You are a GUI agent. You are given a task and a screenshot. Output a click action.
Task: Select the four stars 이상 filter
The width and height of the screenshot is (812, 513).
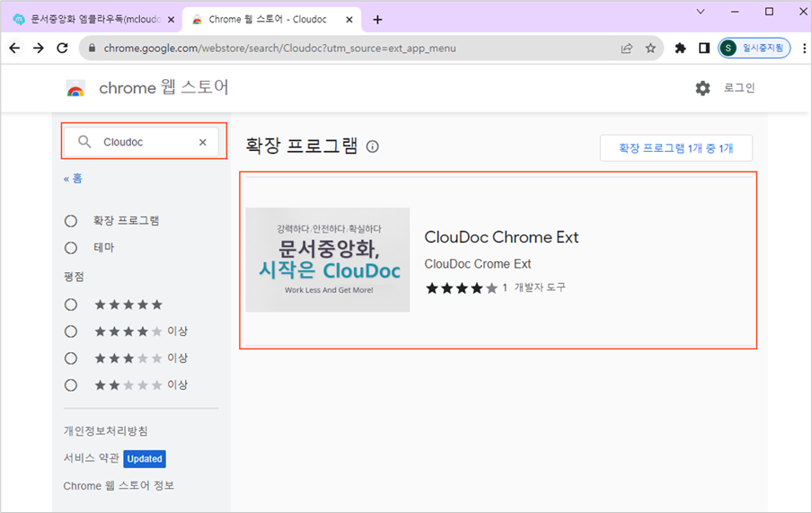point(71,332)
